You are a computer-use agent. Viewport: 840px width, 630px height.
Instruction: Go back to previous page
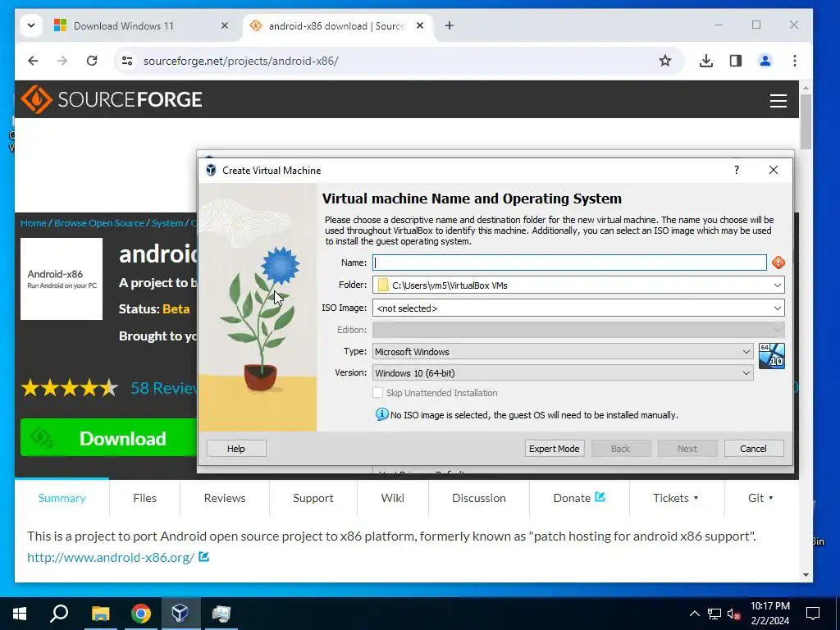point(33,61)
